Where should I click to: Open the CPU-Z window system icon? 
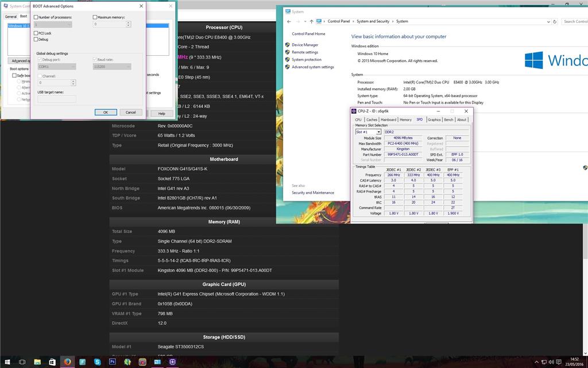point(353,111)
